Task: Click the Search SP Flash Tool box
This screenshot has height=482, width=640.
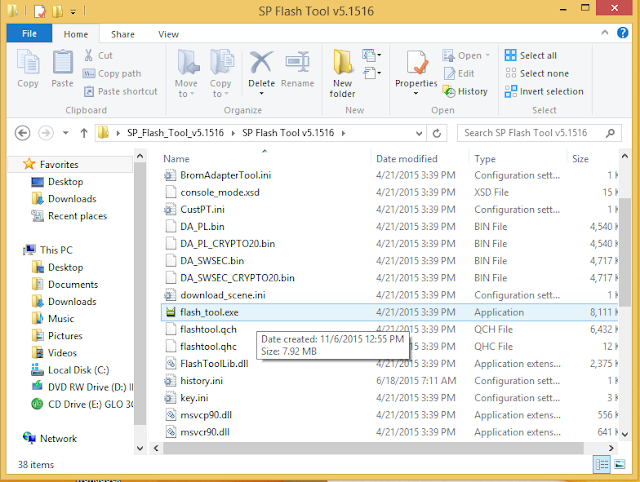Action: (x=539, y=133)
